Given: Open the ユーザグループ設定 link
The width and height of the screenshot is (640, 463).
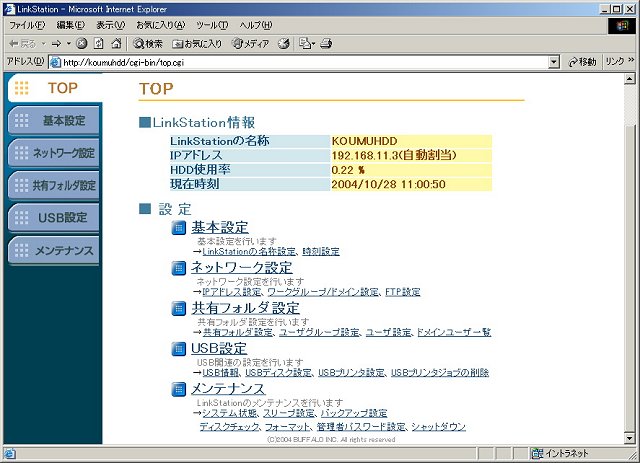Looking at the screenshot, I should coord(319,332).
